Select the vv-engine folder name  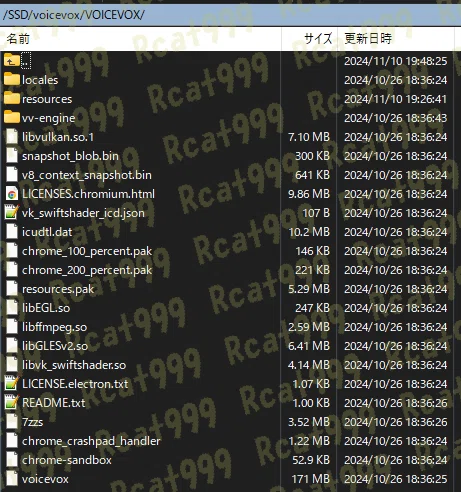tap(48, 118)
